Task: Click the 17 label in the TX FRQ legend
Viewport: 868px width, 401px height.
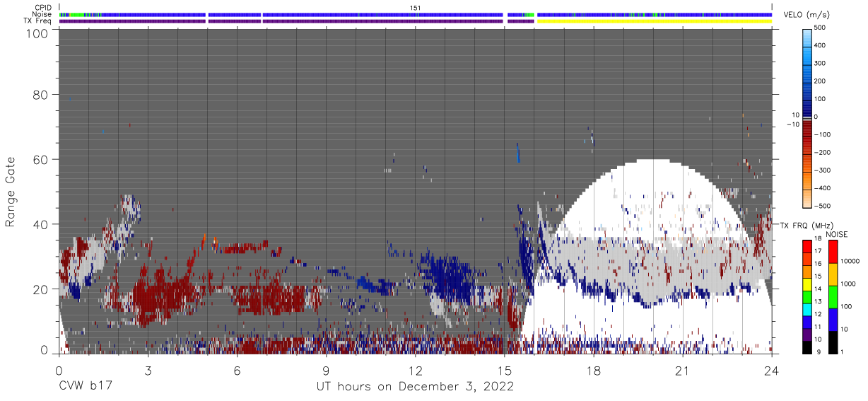Action: 818,251
